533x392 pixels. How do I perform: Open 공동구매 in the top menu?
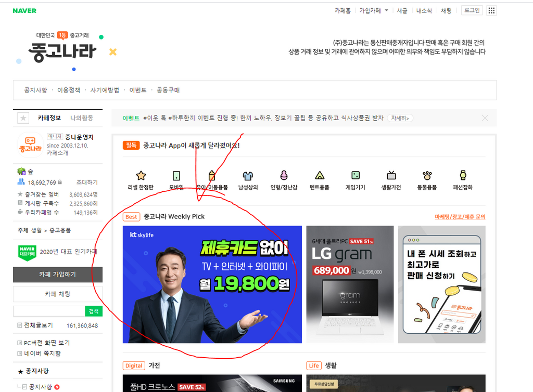tap(168, 90)
